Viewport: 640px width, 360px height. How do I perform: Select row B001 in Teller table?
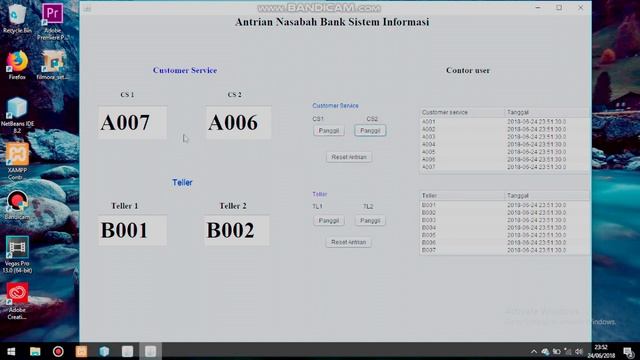(x=505, y=205)
